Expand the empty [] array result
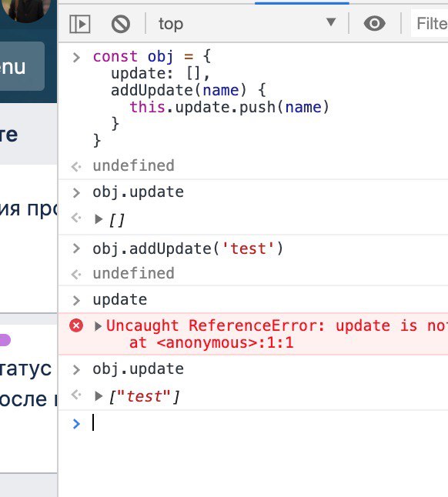Screen dimensions: 448x497 99,219
